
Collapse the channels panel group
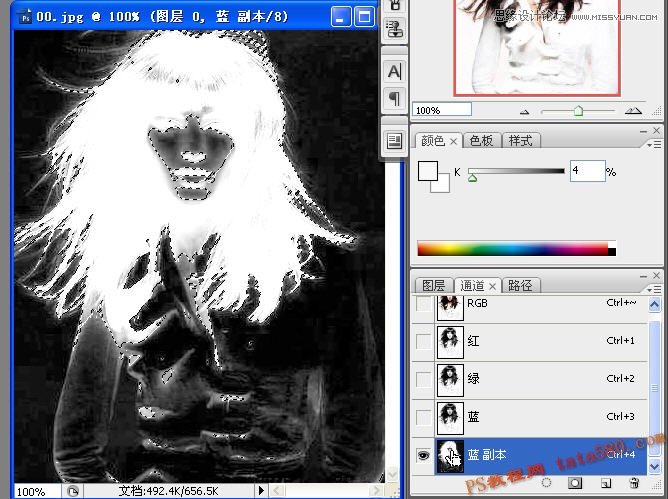pyautogui.click(x=643, y=276)
